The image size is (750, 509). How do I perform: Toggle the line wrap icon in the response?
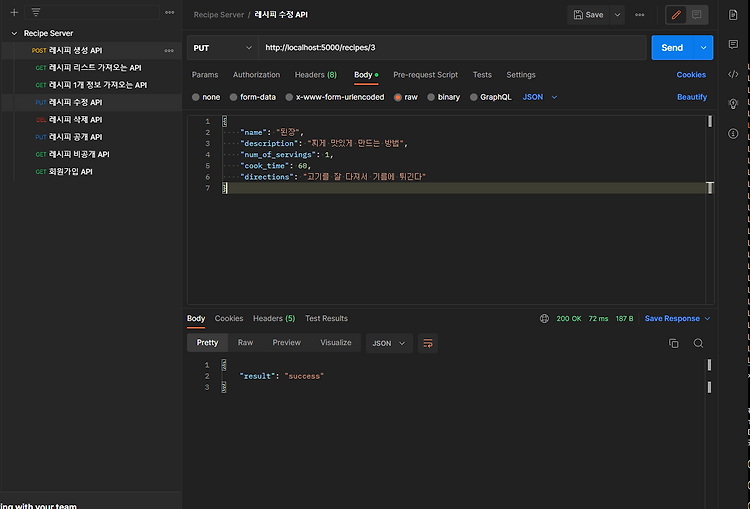(x=428, y=343)
